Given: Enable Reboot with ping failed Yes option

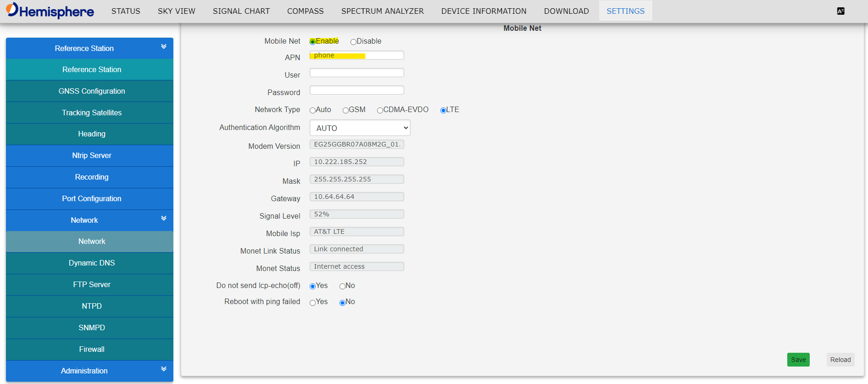Looking at the screenshot, I should 312,303.
